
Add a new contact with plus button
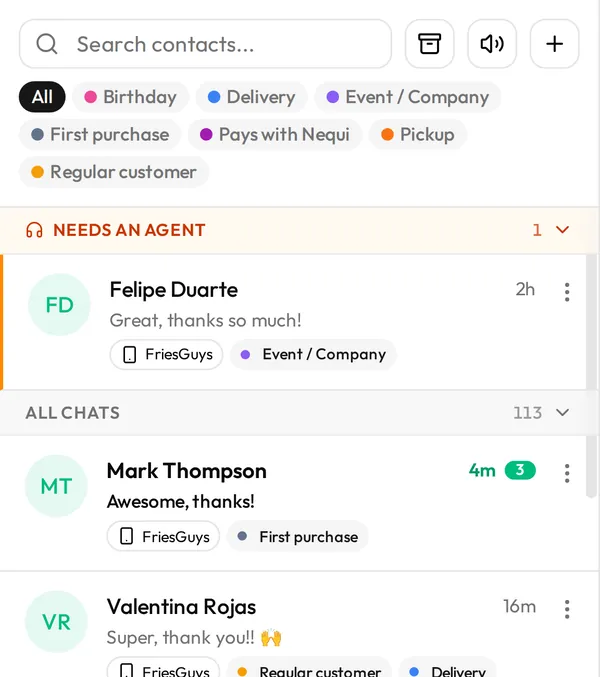tap(554, 44)
